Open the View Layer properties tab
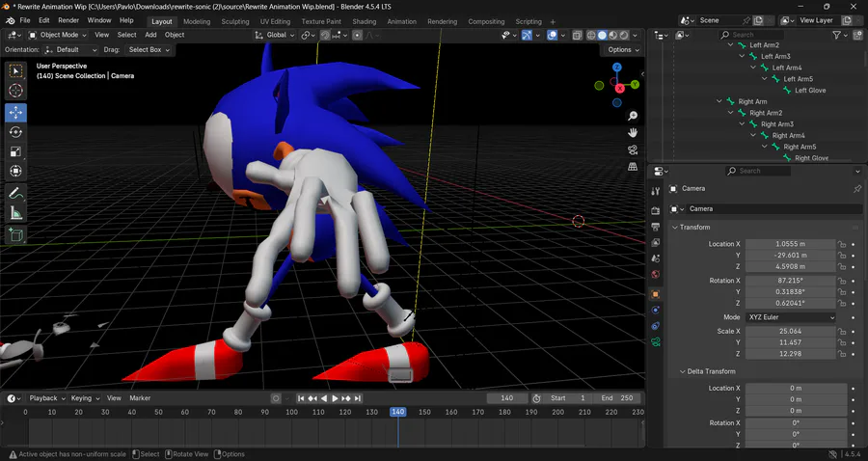This screenshot has height=461, width=868. click(x=656, y=242)
